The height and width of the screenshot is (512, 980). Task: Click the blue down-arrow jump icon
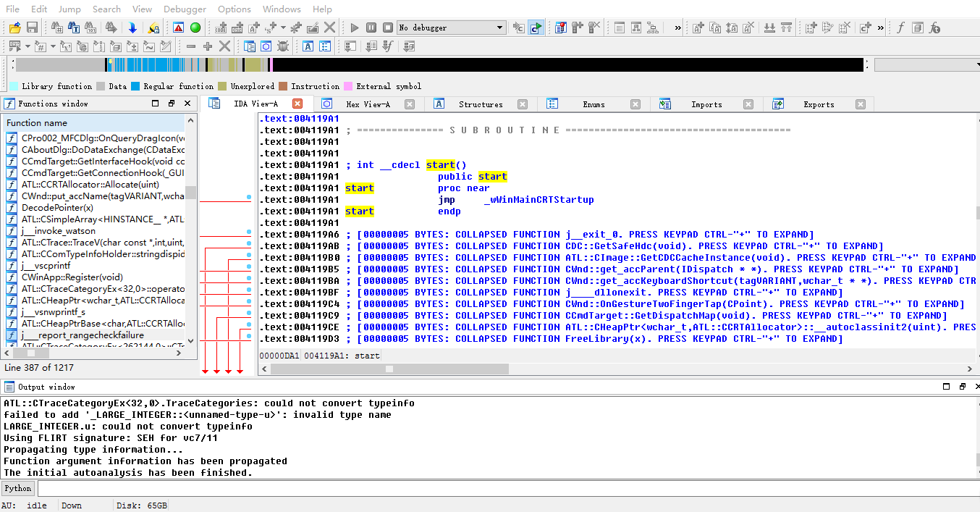[x=132, y=28]
